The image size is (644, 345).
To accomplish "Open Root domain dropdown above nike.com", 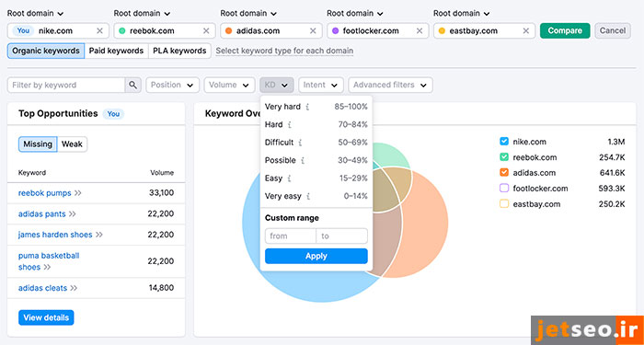I will 35,14.
